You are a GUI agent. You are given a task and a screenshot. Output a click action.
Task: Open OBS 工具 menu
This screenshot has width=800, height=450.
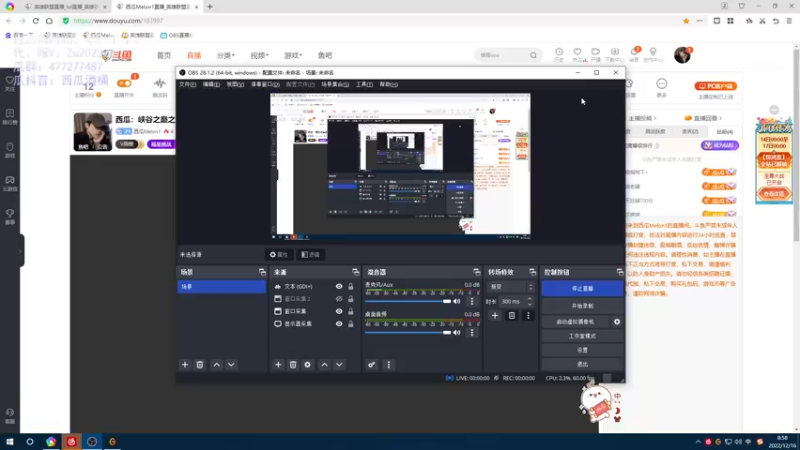pos(364,84)
